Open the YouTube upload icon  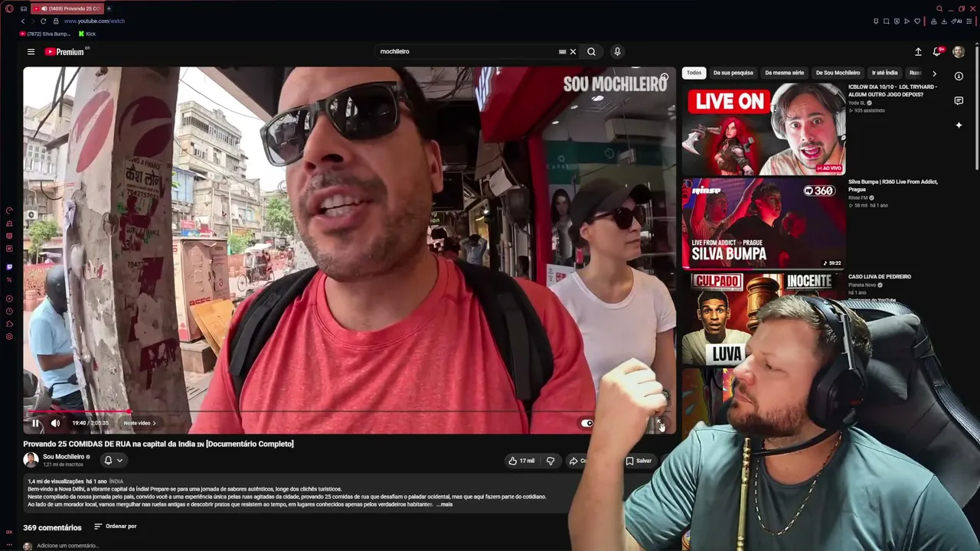pyautogui.click(x=918, y=52)
